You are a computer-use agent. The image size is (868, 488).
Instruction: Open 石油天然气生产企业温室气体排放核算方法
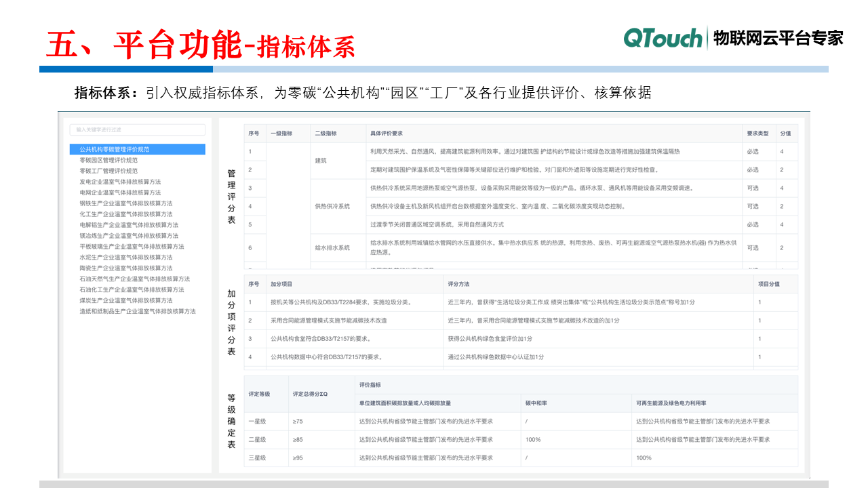coord(134,279)
